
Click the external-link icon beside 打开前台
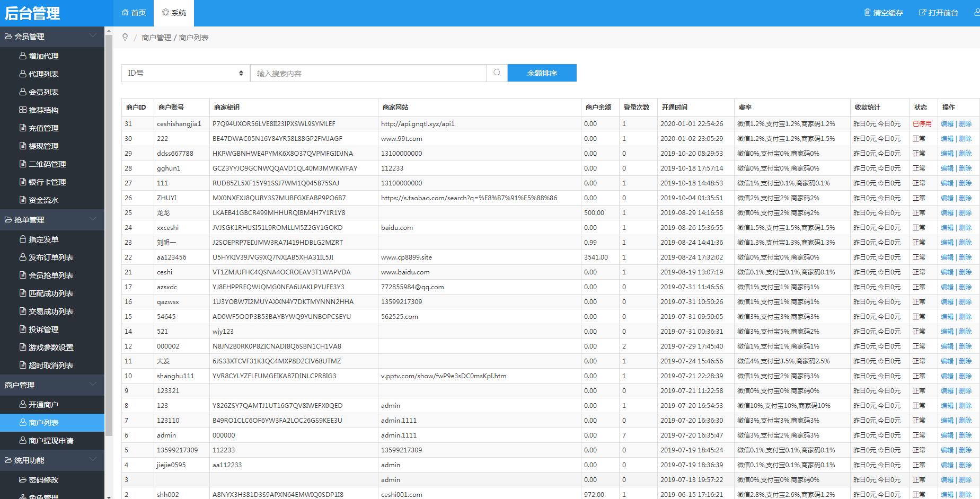(x=922, y=12)
